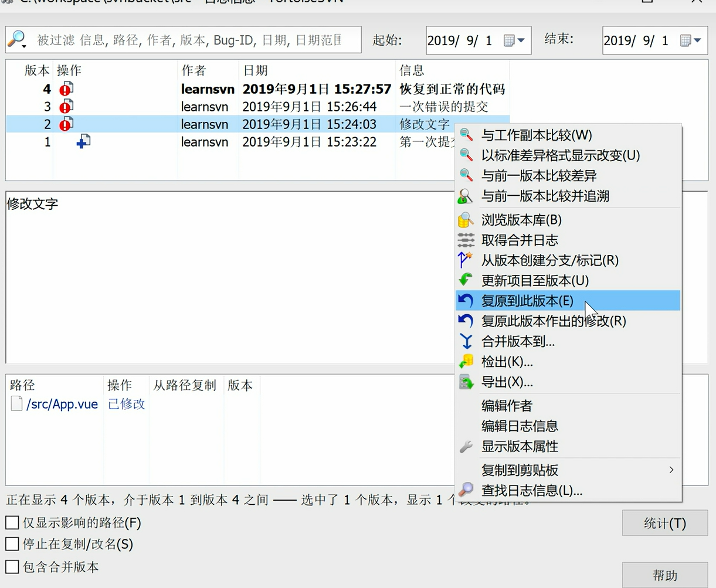Click the search icon beside 查找日志信息
Screen dimensions: 716x588
pos(466,490)
